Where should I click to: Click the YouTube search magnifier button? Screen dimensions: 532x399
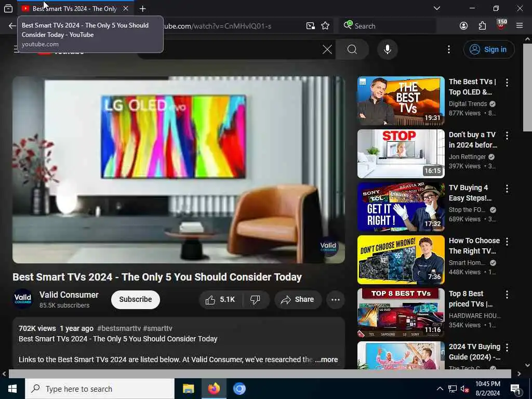pyautogui.click(x=352, y=49)
